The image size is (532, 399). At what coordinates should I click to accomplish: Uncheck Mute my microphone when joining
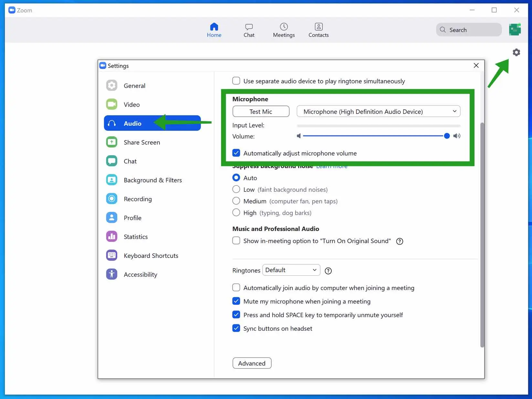tap(236, 301)
